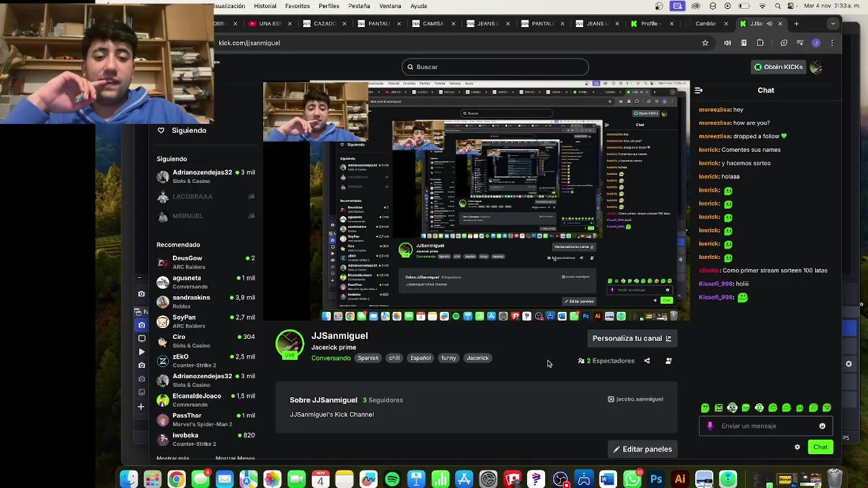Click Personaliza tu canal button
The width and height of the screenshot is (868, 488).
631,338
